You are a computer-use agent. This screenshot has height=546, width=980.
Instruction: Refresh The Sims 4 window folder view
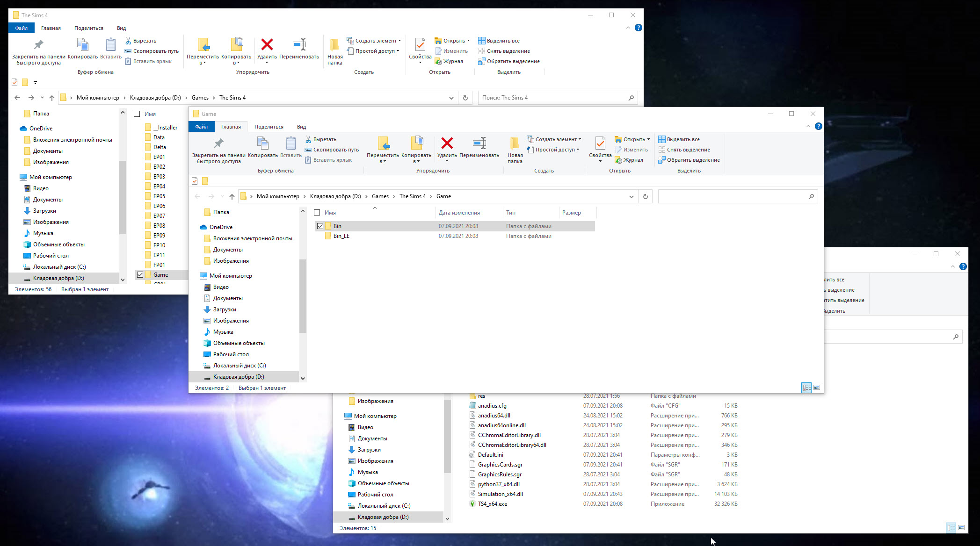pyautogui.click(x=465, y=98)
